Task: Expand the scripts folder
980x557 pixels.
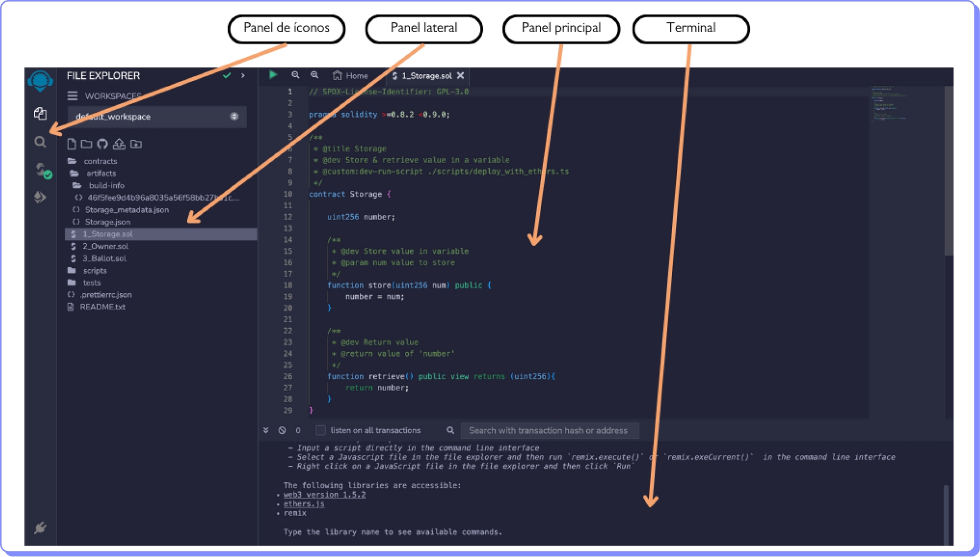Action: click(x=94, y=271)
